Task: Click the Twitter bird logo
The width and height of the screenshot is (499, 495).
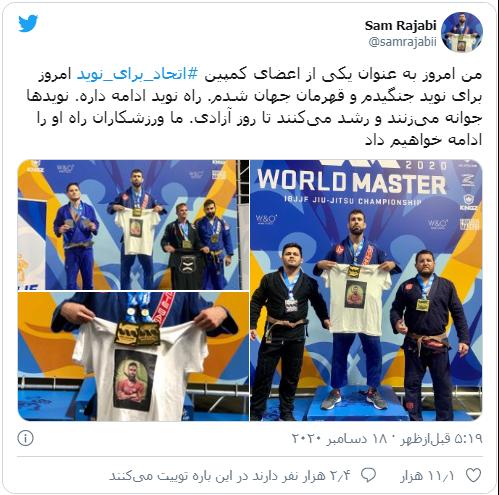Action: click(28, 24)
